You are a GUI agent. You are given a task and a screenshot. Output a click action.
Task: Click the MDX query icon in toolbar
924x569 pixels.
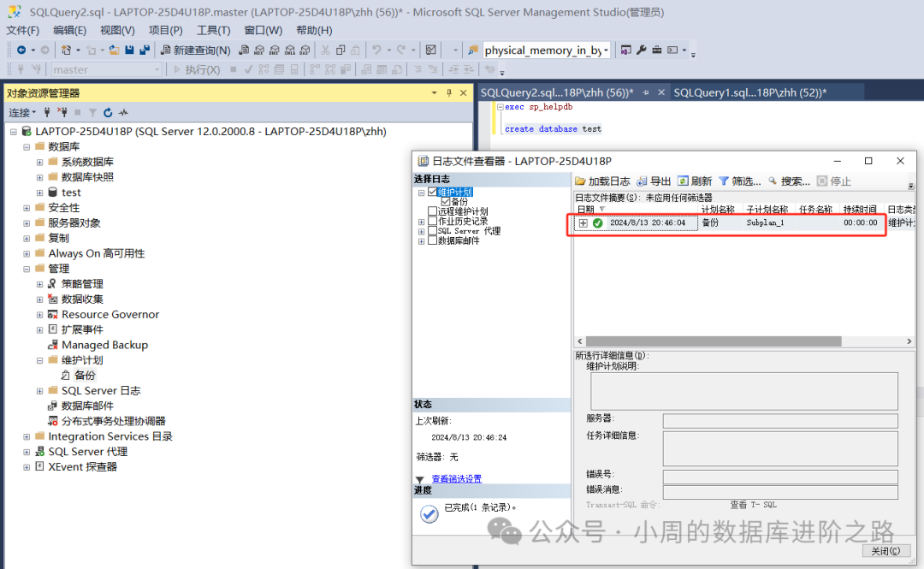(x=259, y=50)
